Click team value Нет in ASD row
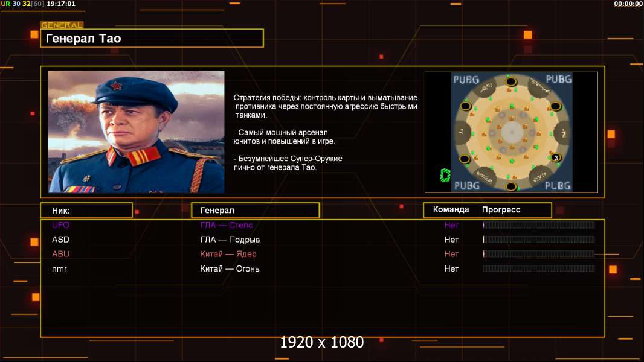The width and height of the screenshot is (644, 362). click(451, 240)
